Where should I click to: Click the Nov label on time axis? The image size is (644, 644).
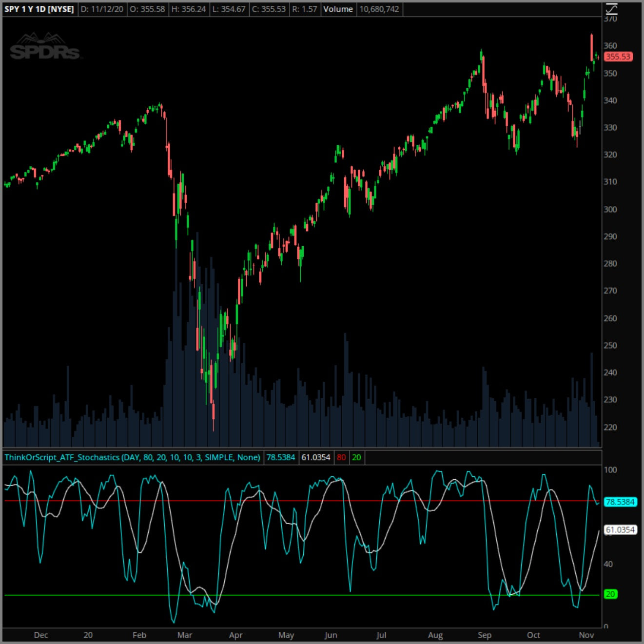[586, 635]
